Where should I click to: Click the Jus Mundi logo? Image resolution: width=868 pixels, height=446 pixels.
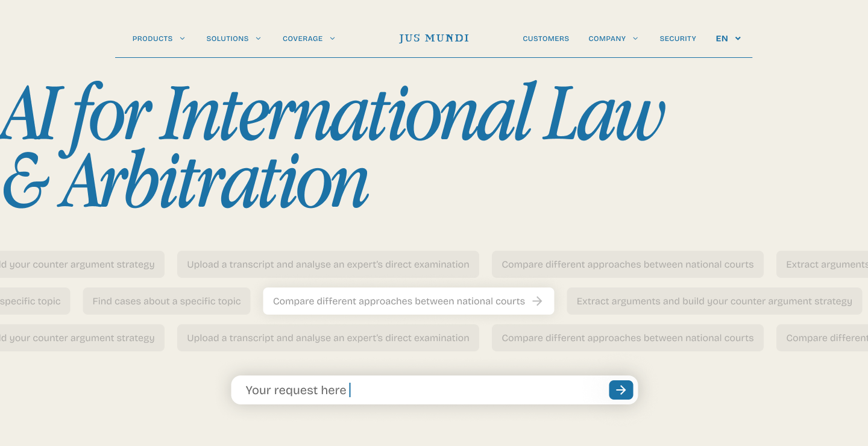pyautogui.click(x=434, y=39)
